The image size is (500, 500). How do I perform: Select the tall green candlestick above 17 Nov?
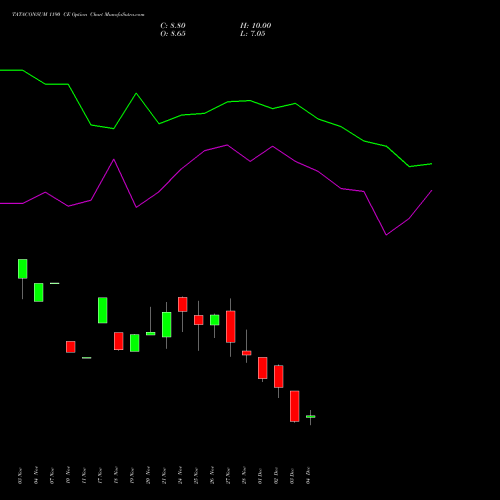coord(103,310)
